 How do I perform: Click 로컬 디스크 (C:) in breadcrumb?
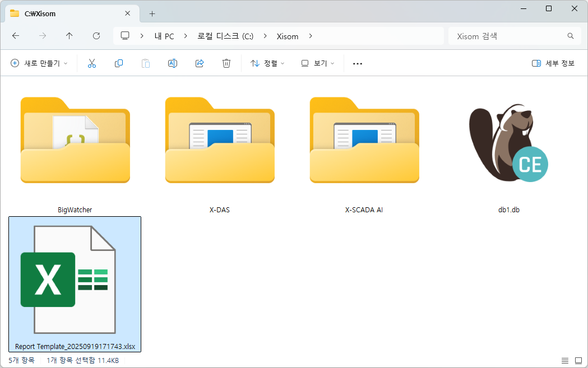coord(225,36)
